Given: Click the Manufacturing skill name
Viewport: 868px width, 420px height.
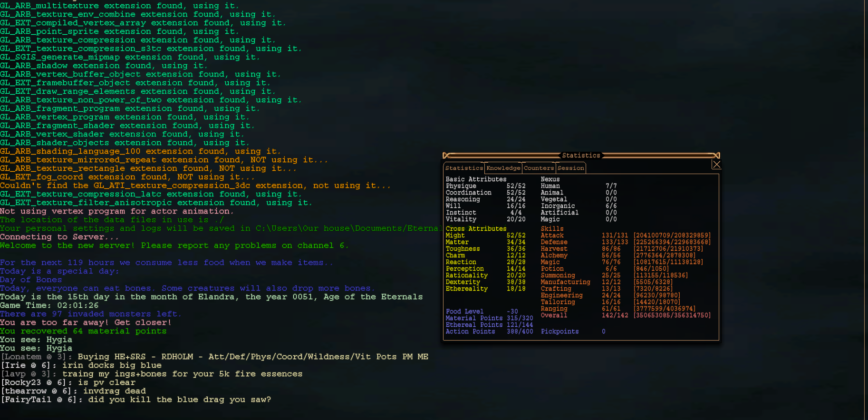Looking at the screenshot, I should tap(565, 282).
